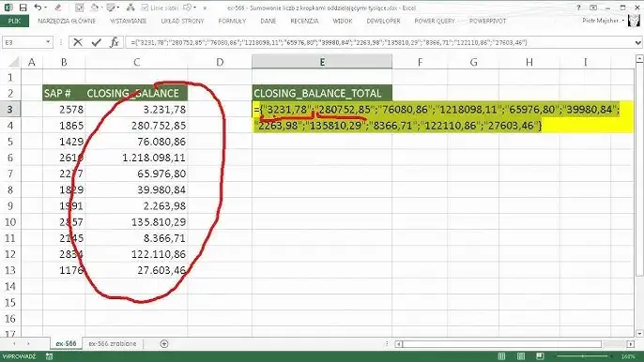644x362 pixels.
Task: Open DEWELOPER ribbon tab
Action: 383,21
